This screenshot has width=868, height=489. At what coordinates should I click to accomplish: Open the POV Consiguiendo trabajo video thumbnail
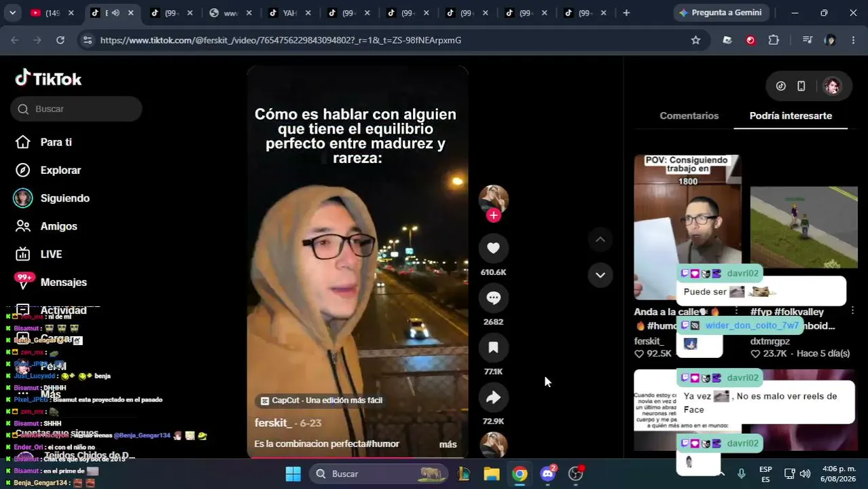coord(687,227)
